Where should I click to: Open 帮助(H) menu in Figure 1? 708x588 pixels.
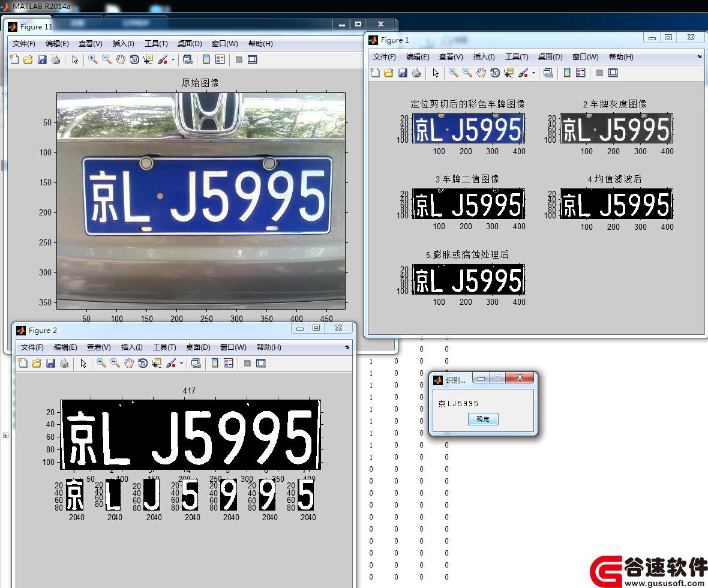(621, 57)
